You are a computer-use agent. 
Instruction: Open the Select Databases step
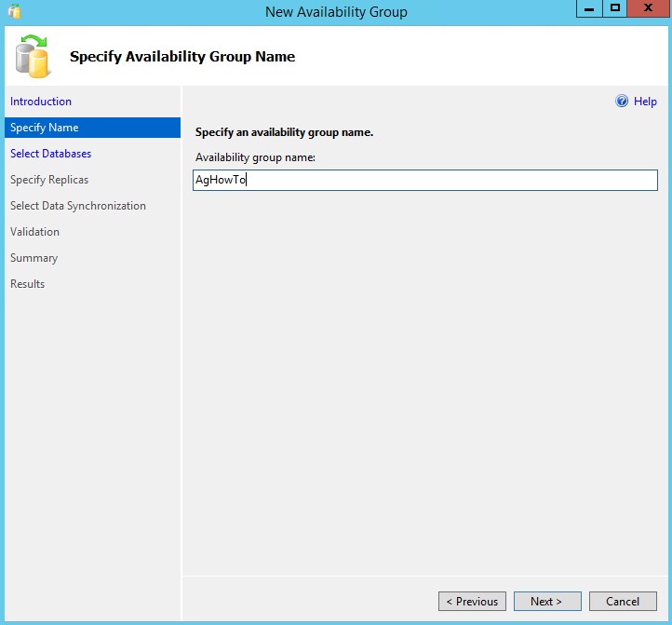pos(50,154)
